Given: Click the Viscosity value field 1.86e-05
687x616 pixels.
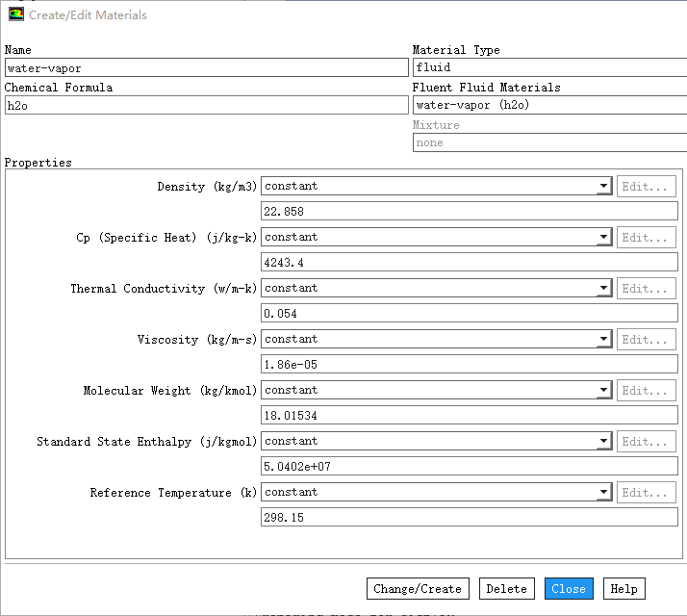Looking at the screenshot, I should coord(469,365).
